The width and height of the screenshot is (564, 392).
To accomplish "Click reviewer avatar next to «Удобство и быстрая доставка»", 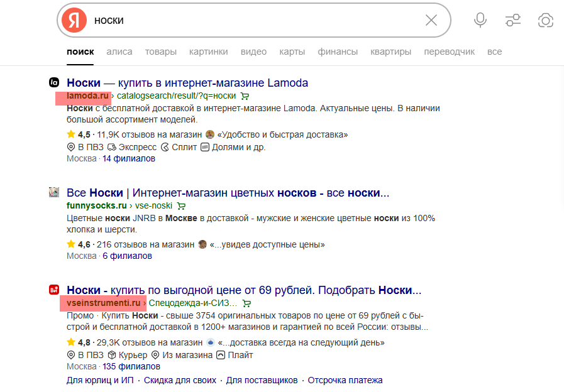I will pos(210,134).
